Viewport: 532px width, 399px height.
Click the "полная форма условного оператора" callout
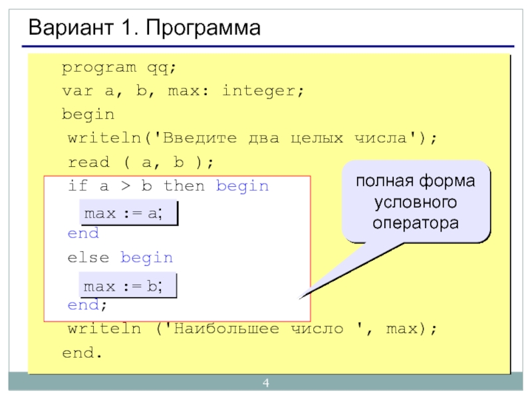click(x=416, y=201)
